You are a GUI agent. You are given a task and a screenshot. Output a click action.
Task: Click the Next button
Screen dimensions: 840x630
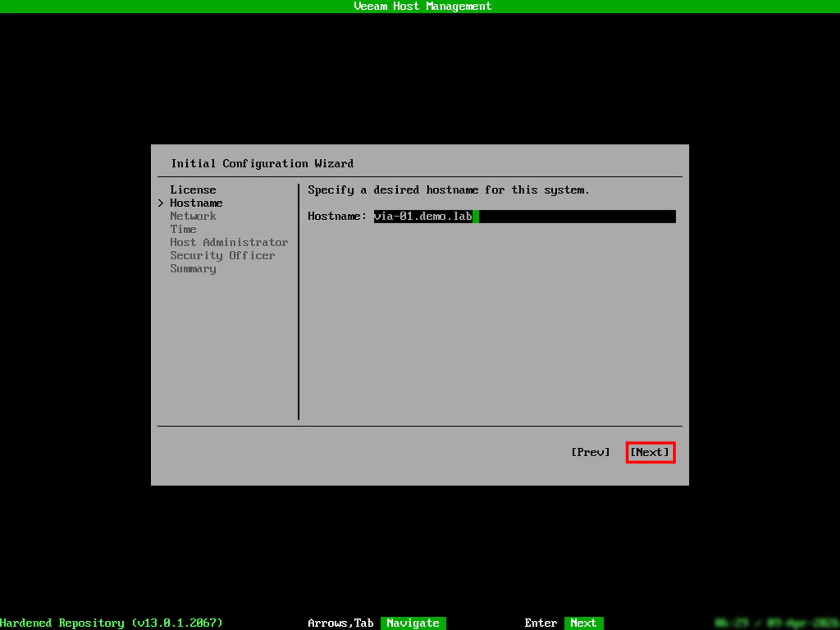click(650, 452)
